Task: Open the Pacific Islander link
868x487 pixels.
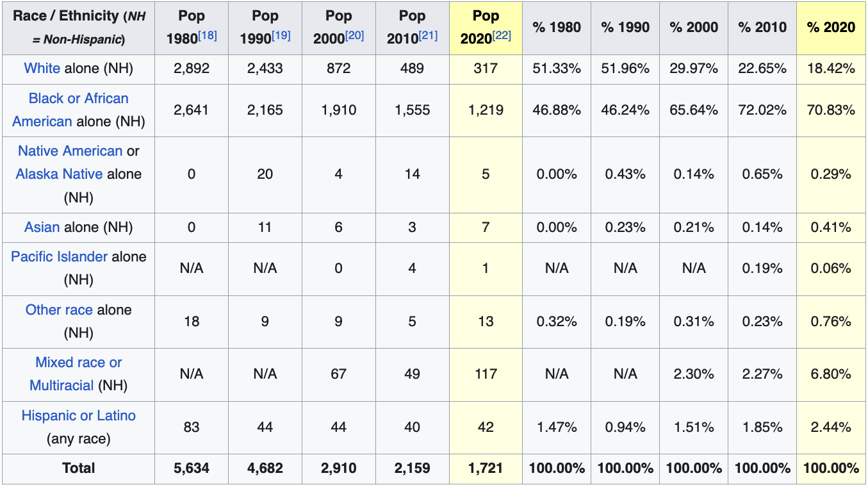Action: point(59,257)
